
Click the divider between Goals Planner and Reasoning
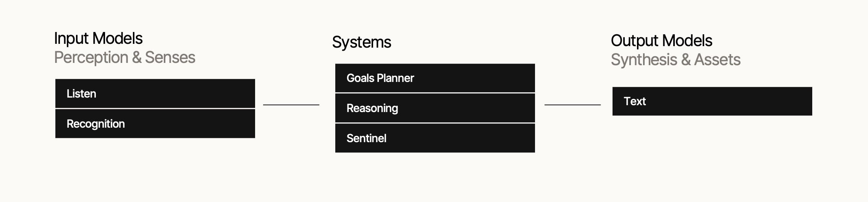tap(435, 93)
